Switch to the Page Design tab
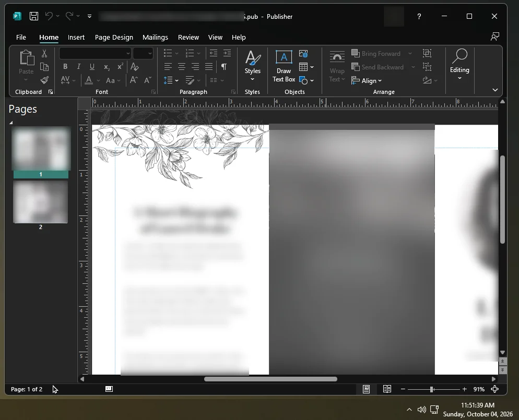This screenshot has width=519, height=420. [114, 38]
